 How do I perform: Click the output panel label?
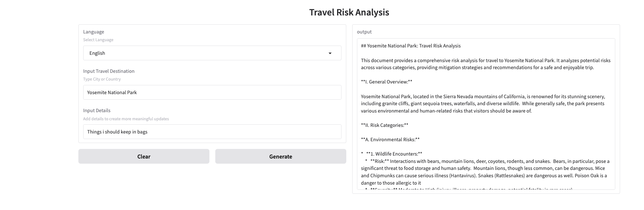click(x=364, y=32)
